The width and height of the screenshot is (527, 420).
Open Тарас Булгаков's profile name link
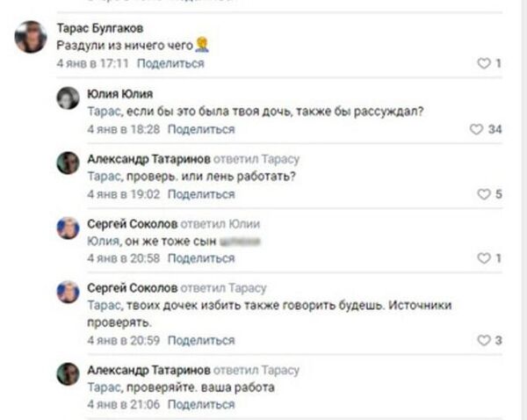point(99,28)
